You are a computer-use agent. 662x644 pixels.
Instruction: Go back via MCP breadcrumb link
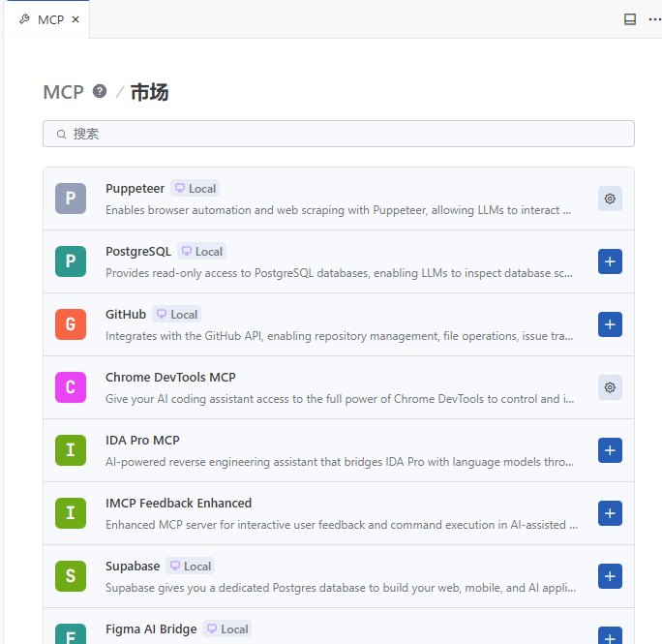63,92
